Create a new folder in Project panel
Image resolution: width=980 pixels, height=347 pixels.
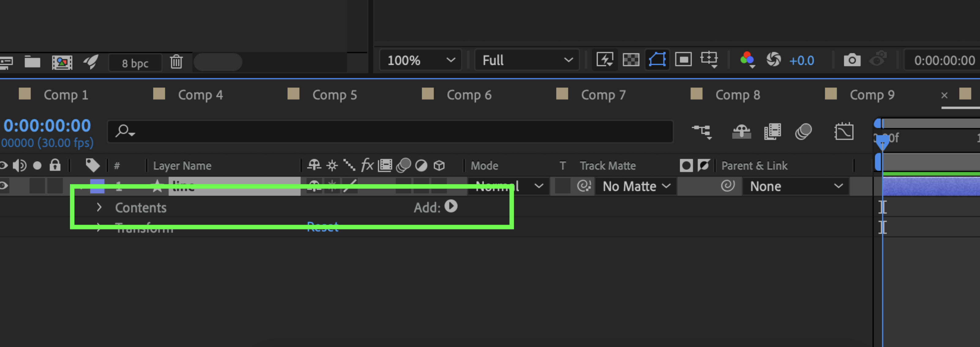[32, 62]
